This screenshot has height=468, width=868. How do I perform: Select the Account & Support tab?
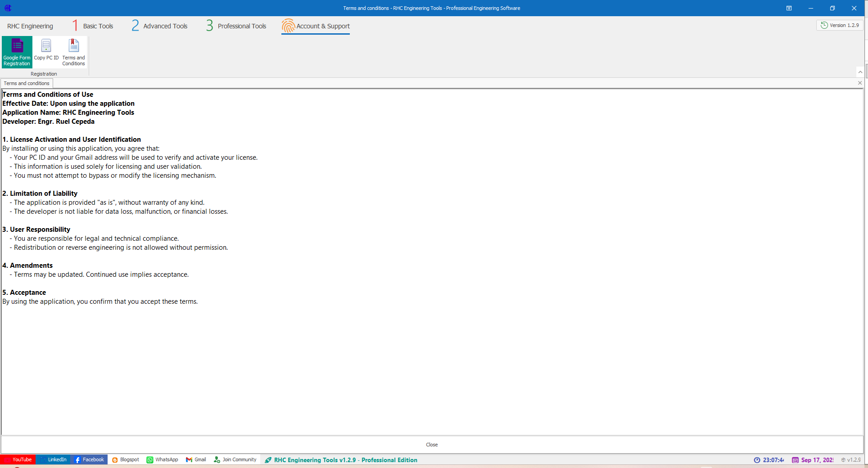(x=316, y=26)
